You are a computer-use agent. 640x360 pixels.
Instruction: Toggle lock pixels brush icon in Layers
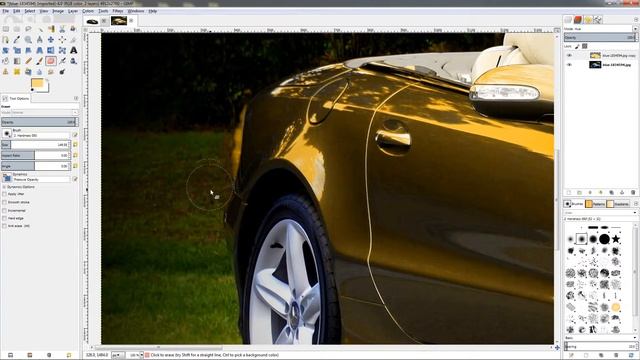577,46
